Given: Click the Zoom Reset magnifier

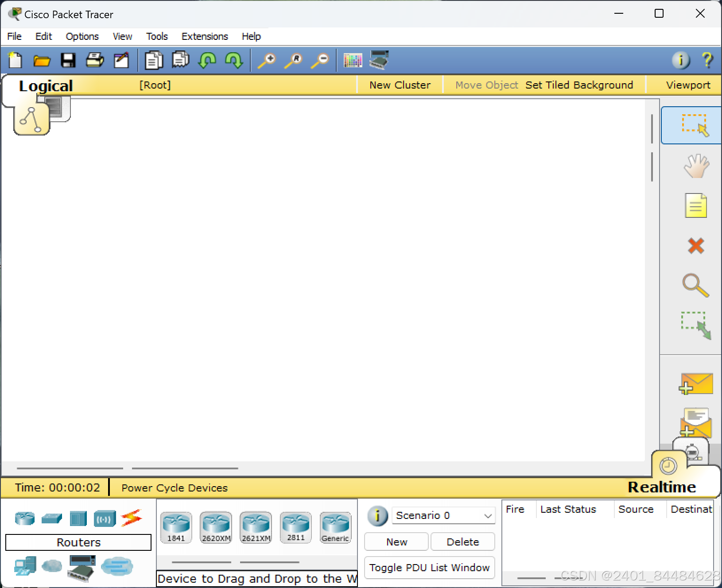Looking at the screenshot, I should 293,60.
